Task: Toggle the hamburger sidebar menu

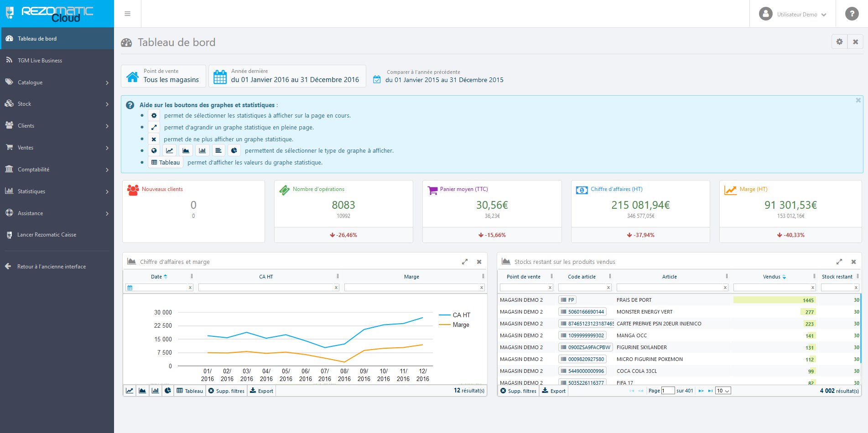Action: pos(127,14)
